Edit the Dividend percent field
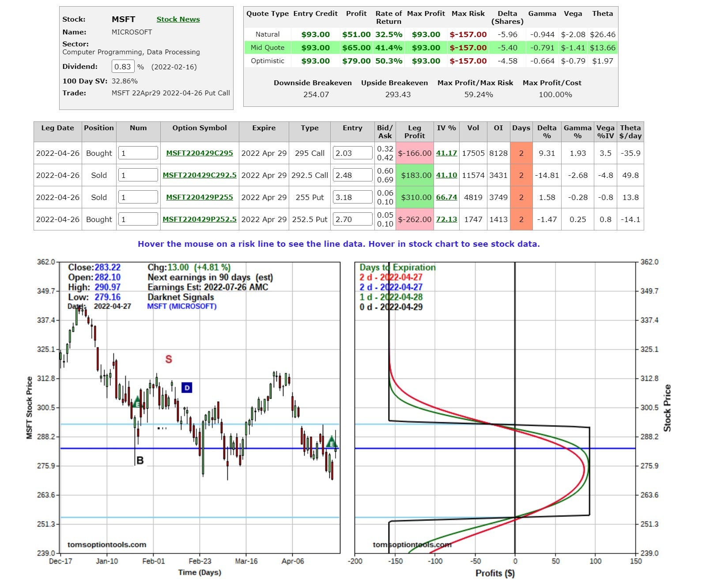702x588 pixels. click(123, 67)
